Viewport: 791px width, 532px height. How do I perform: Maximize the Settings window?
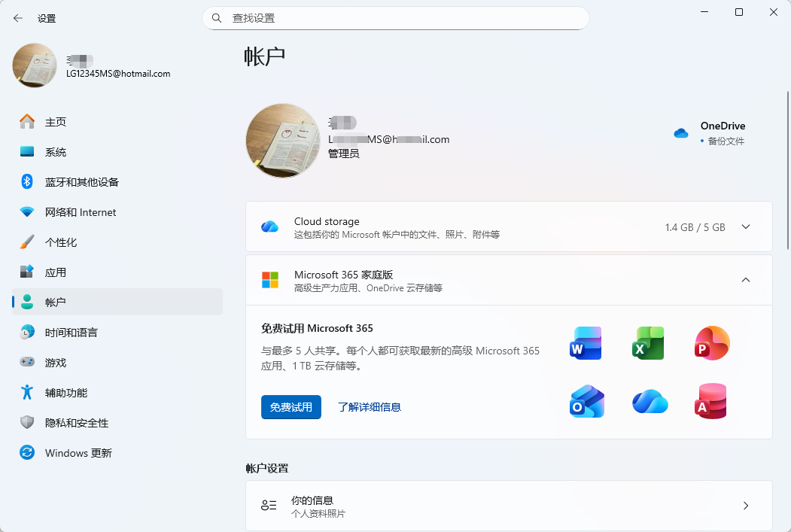tap(739, 12)
